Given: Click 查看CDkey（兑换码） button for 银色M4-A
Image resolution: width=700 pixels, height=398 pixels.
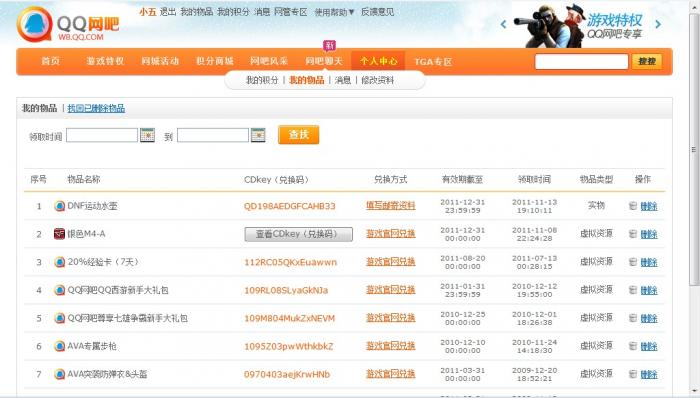Looking at the screenshot, I should pyautogui.click(x=298, y=234).
